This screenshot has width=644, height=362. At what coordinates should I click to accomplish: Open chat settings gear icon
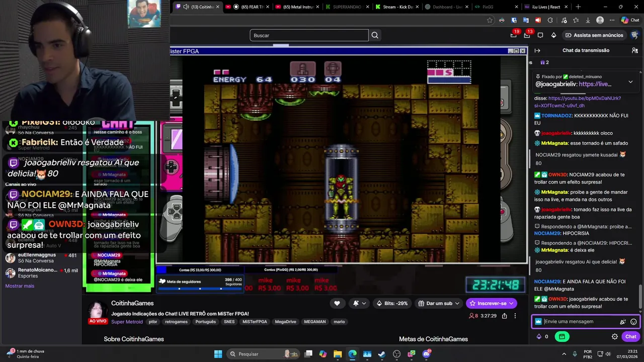click(x=615, y=336)
